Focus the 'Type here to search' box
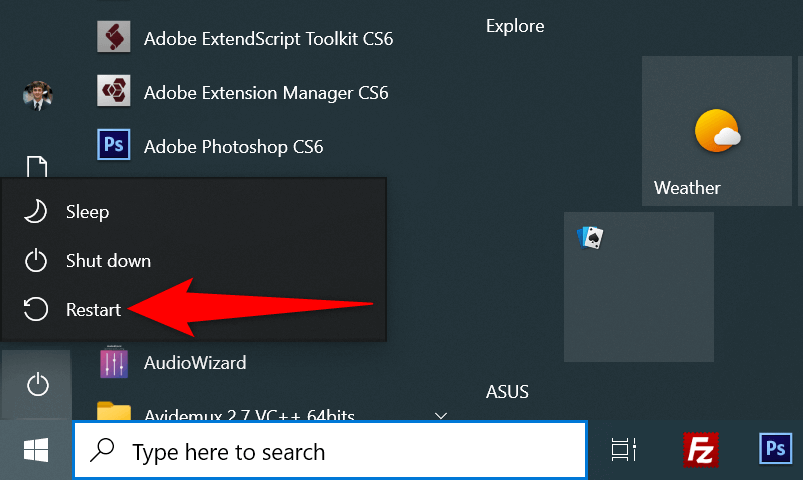This screenshot has width=803, height=480. pyautogui.click(x=329, y=452)
